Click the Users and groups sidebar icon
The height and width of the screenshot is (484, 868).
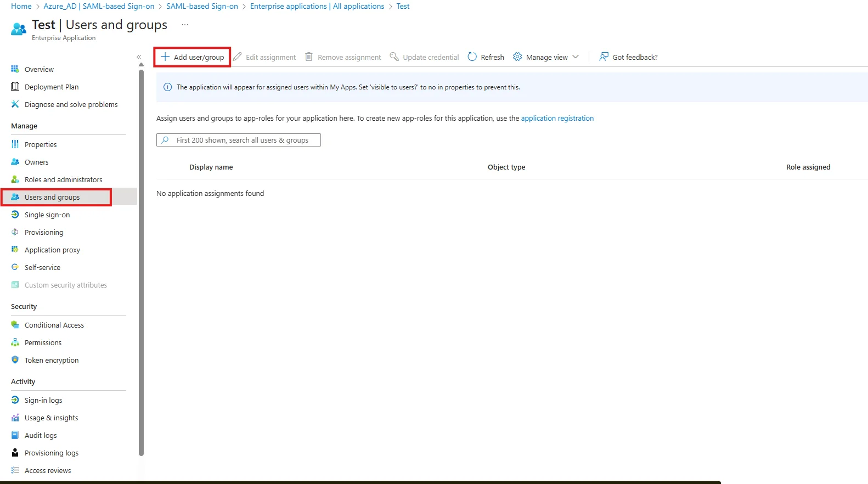click(x=15, y=197)
